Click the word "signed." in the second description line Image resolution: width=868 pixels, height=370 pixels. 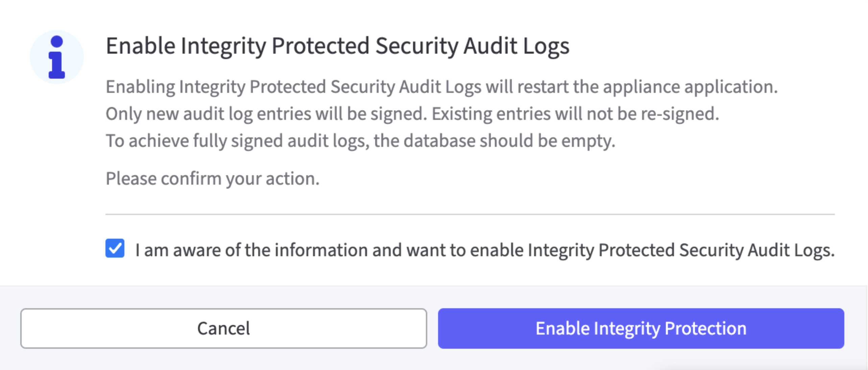(x=400, y=114)
